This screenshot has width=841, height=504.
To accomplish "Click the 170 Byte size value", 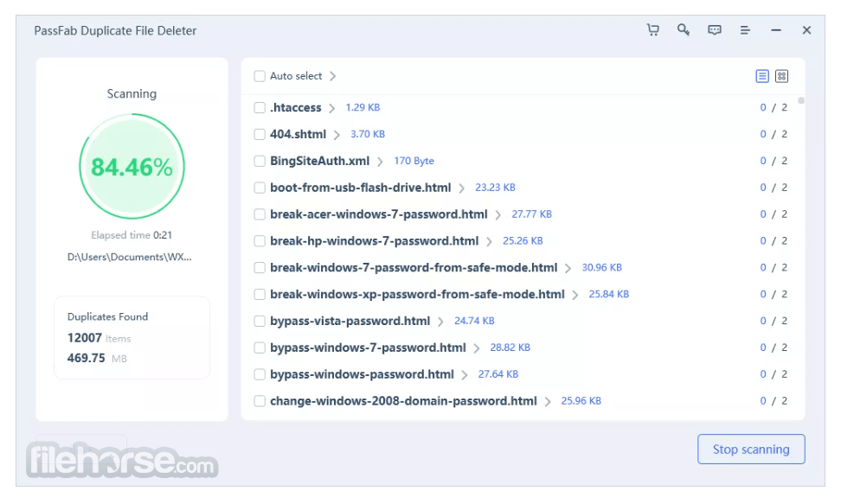I will [414, 161].
